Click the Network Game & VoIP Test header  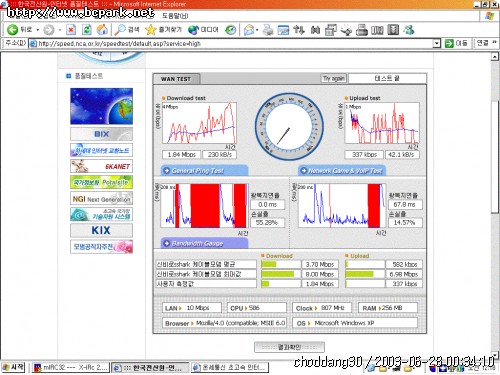point(342,171)
